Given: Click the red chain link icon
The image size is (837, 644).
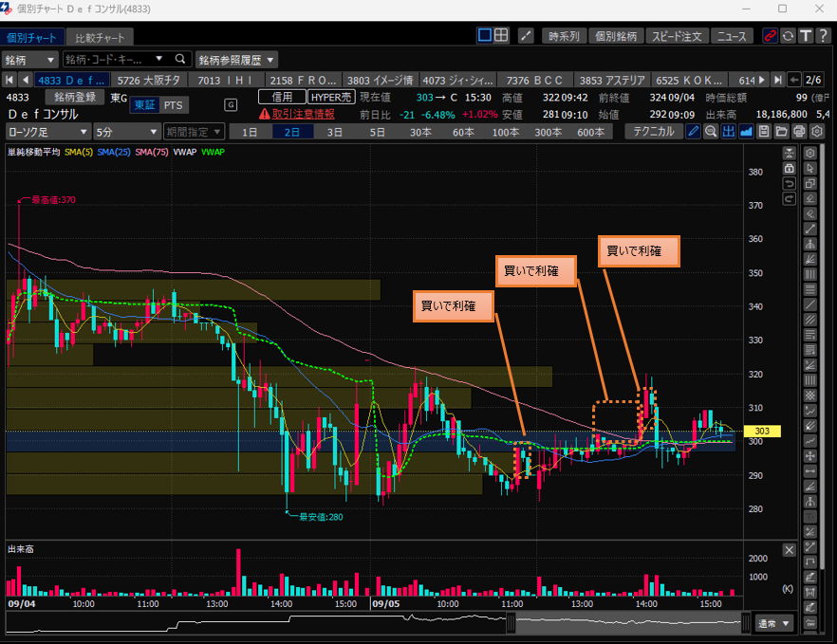Looking at the screenshot, I should tap(770, 36).
